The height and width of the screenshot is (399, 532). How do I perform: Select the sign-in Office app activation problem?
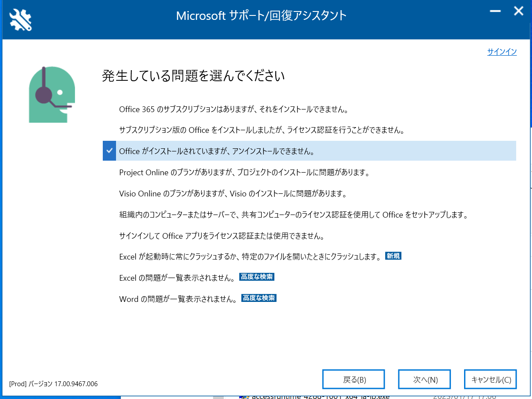222,236
